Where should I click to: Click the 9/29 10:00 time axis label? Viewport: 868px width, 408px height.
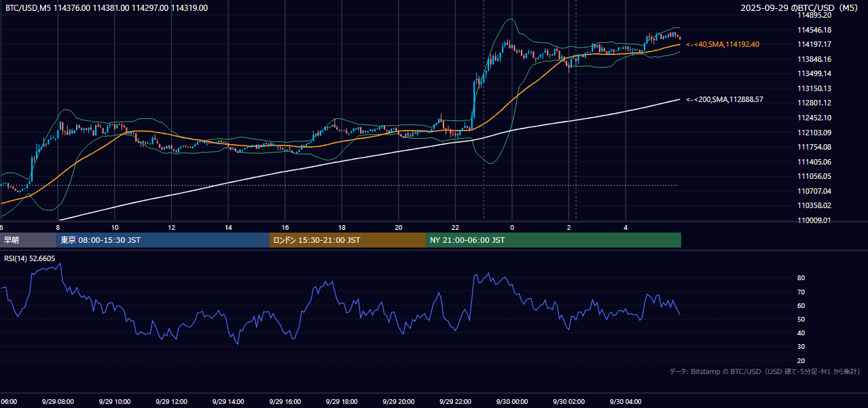[115, 402]
